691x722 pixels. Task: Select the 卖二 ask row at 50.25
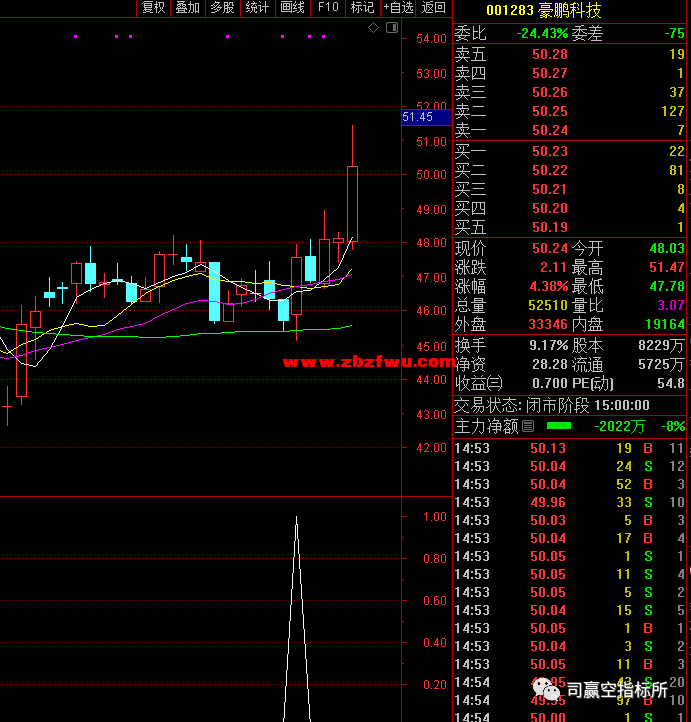click(x=569, y=111)
